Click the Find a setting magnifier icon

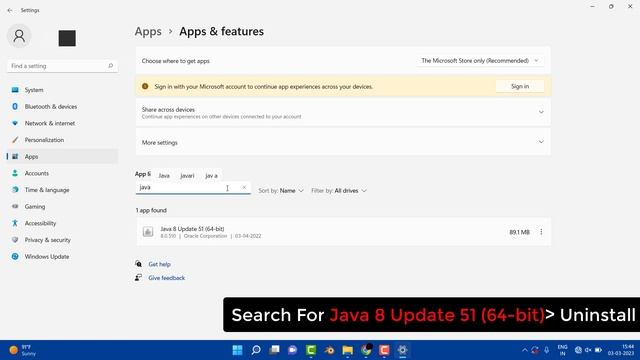110,66
